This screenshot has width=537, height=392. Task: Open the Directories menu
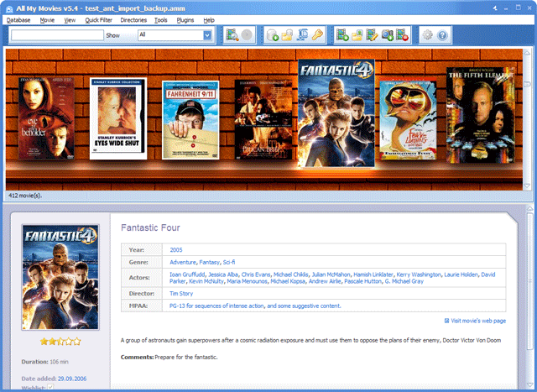(x=133, y=20)
